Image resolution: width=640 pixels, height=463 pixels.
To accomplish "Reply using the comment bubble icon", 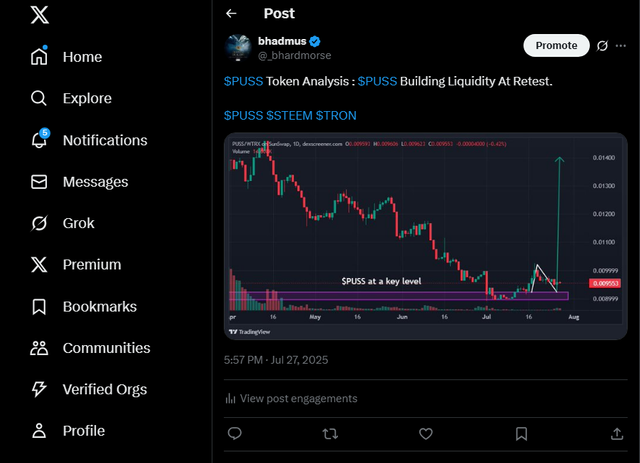I will 235,433.
